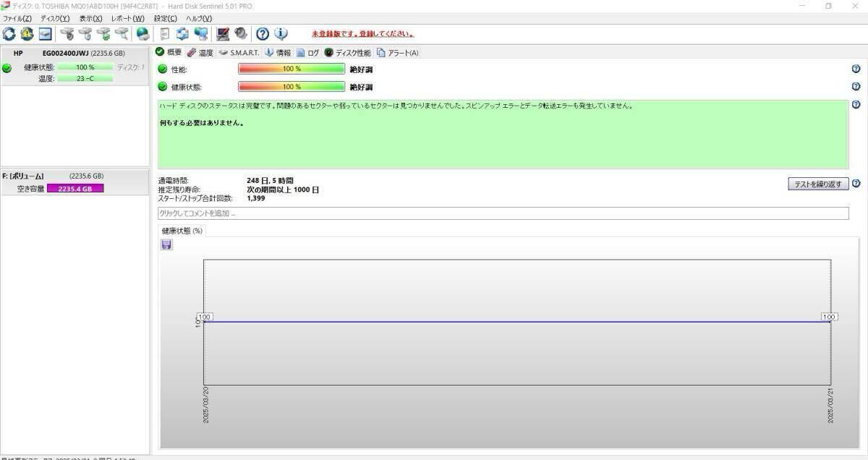Refresh the disk information
This screenshot has height=460, width=868.
[x=9, y=33]
